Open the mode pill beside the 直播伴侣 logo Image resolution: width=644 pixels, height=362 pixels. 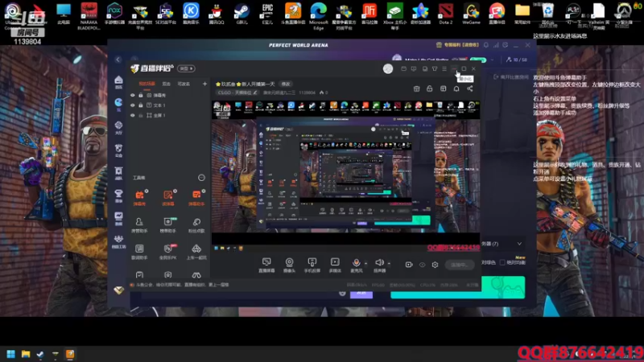coord(187,68)
